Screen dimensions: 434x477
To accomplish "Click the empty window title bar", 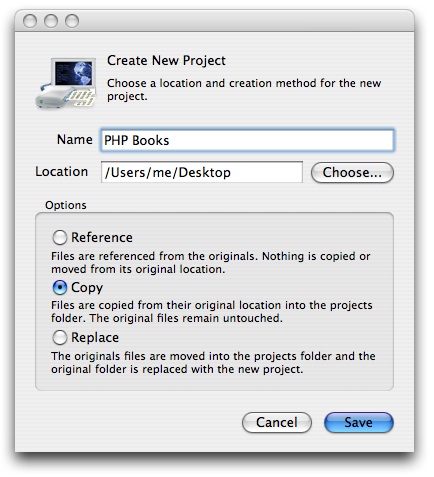I will (247, 21).
